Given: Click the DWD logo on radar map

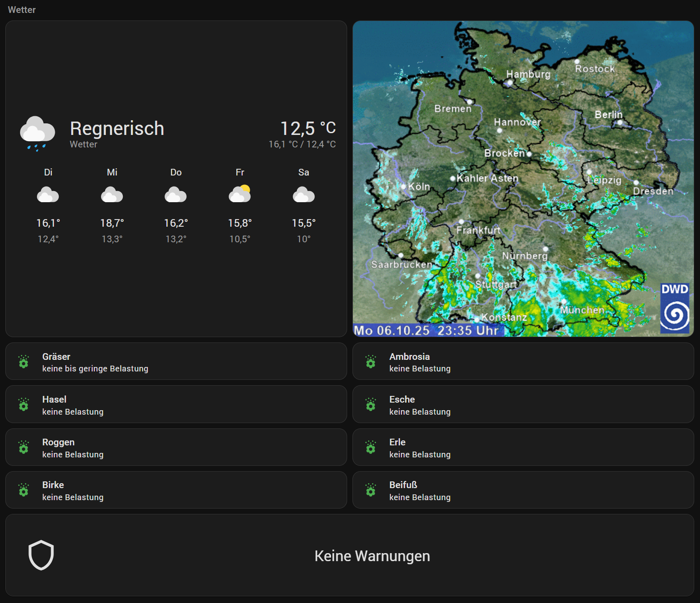Looking at the screenshot, I should coord(675,308).
